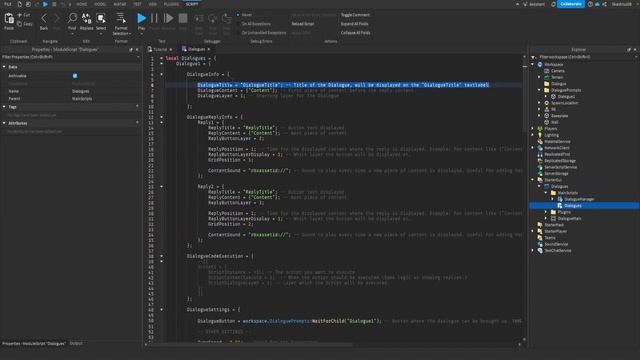Click the Format Selection icon
This screenshot has height=360, width=640.
(121, 18)
